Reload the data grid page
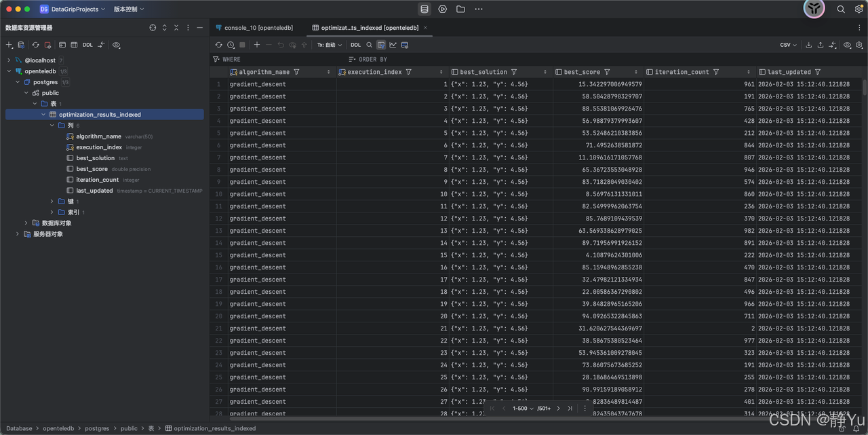The image size is (868, 435). click(x=218, y=45)
